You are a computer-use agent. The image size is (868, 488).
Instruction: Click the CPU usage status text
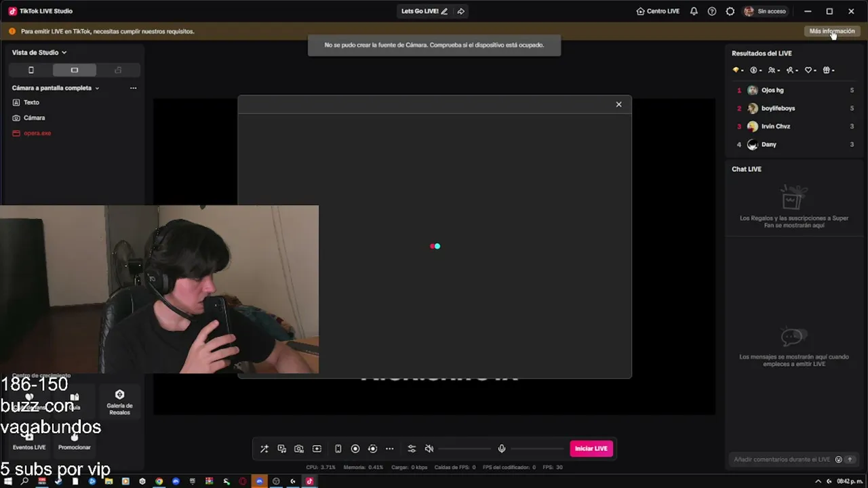click(321, 467)
